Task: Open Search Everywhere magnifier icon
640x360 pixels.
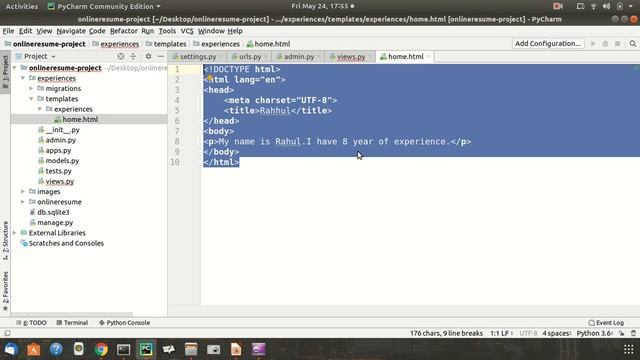Action: click(633, 44)
